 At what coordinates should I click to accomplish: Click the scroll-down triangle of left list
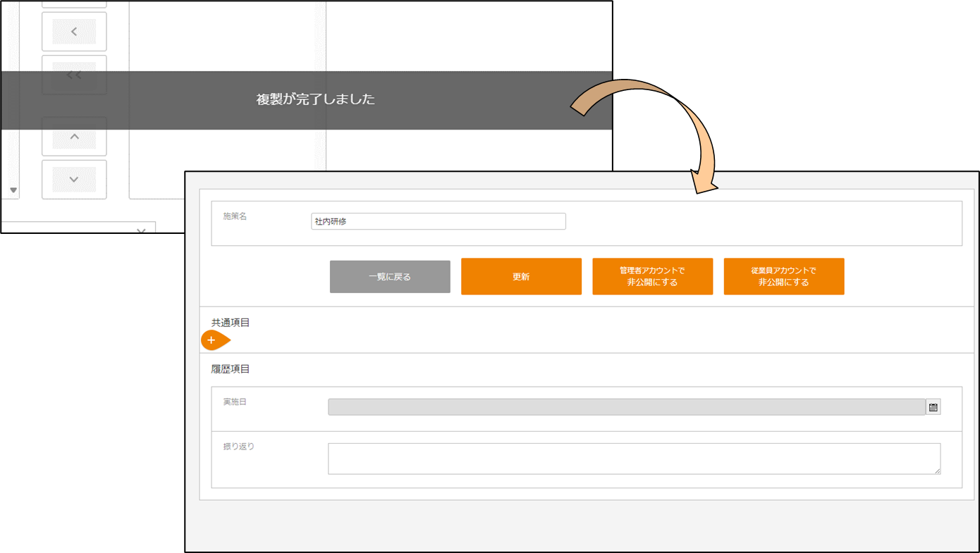pyautogui.click(x=13, y=189)
